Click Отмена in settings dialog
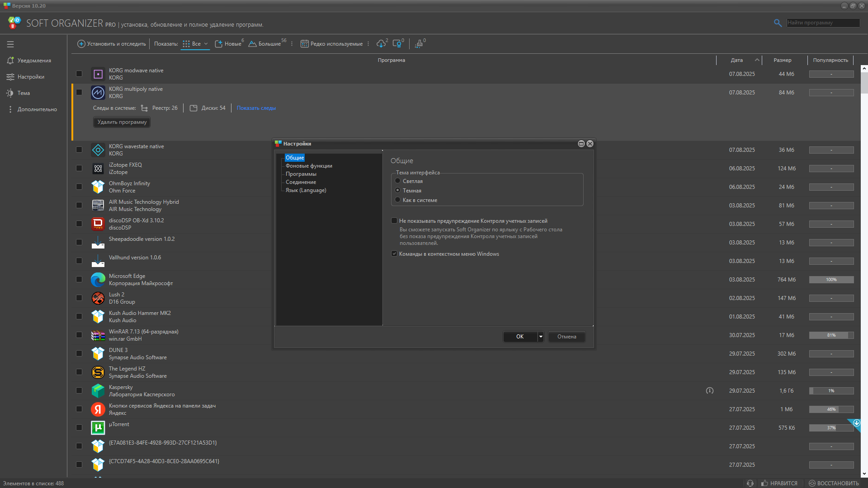Image resolution: width=868 pixels, height=488 pixels. click(x=567, y=337)
